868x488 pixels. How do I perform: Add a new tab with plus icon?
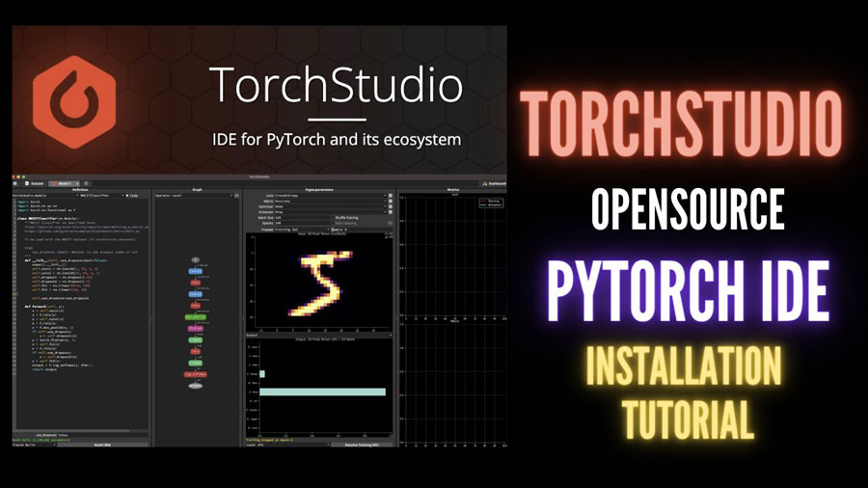[86, 182]
